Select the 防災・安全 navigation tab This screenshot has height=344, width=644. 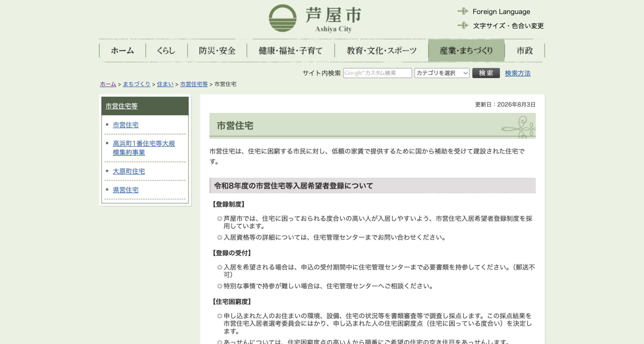pos(217,51)
